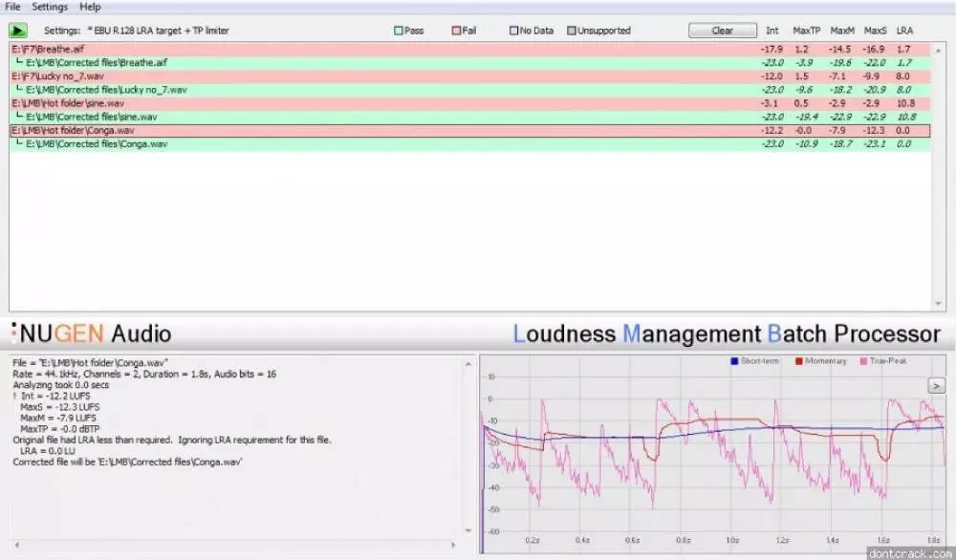The image size is (956, 560).
Task: Click the Loudness Management Batch Processor title
Action: coord(727,334)
